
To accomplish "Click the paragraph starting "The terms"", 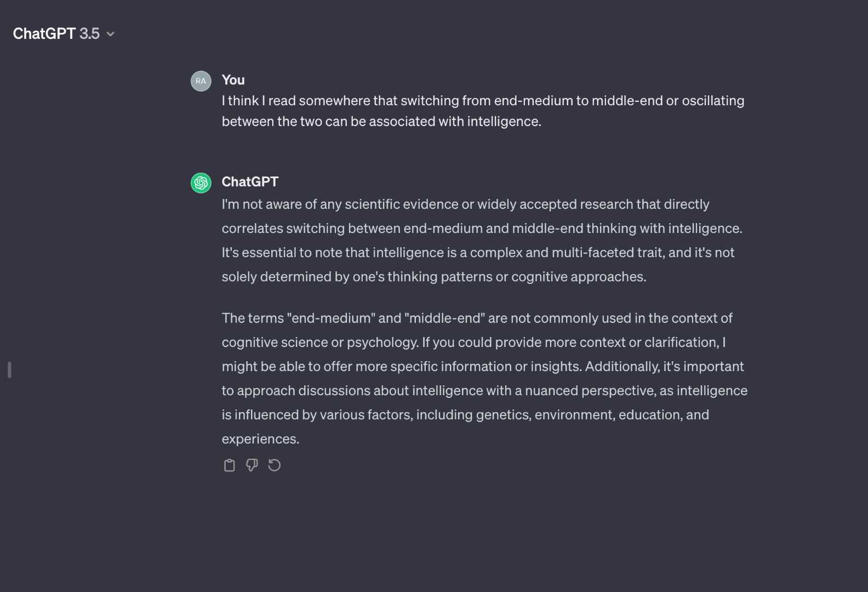I will [484, 378].
